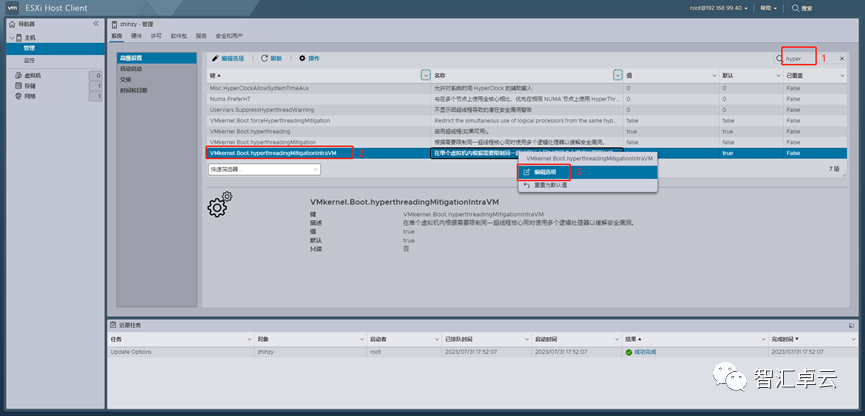Switch to the Security & users (安全和用户) tab

coord(229,36)
